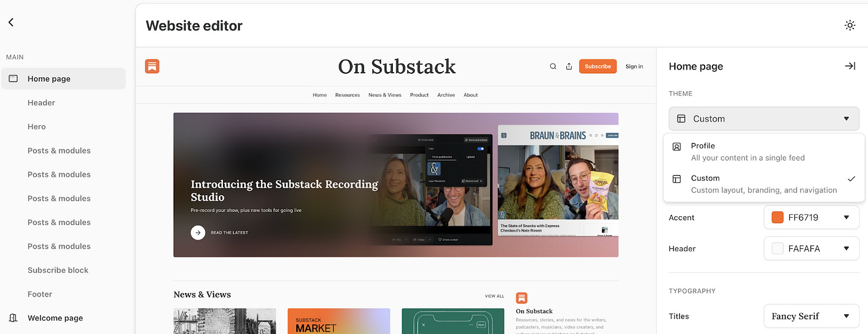Click the back arrow icon
This screenshot has width=868, height=334.
tap(11, 22)
